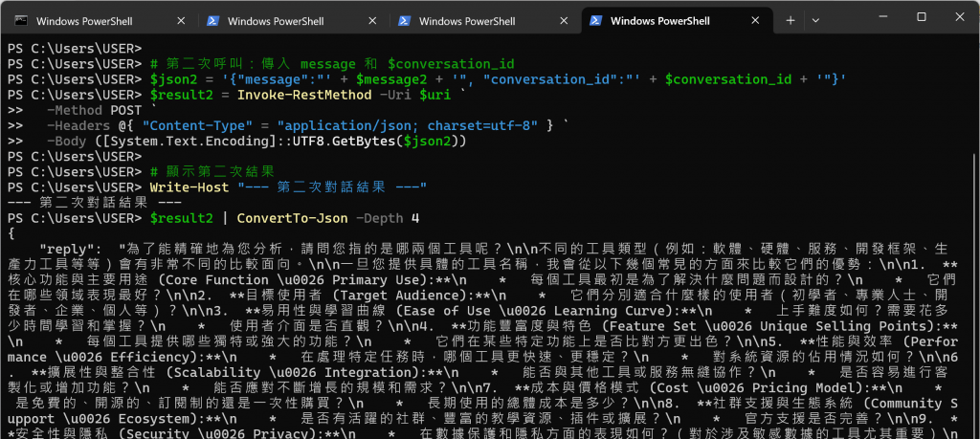Minimize the Windows Terminal window
This screenshot has width=980, height=439.
[x=885, y=17]
